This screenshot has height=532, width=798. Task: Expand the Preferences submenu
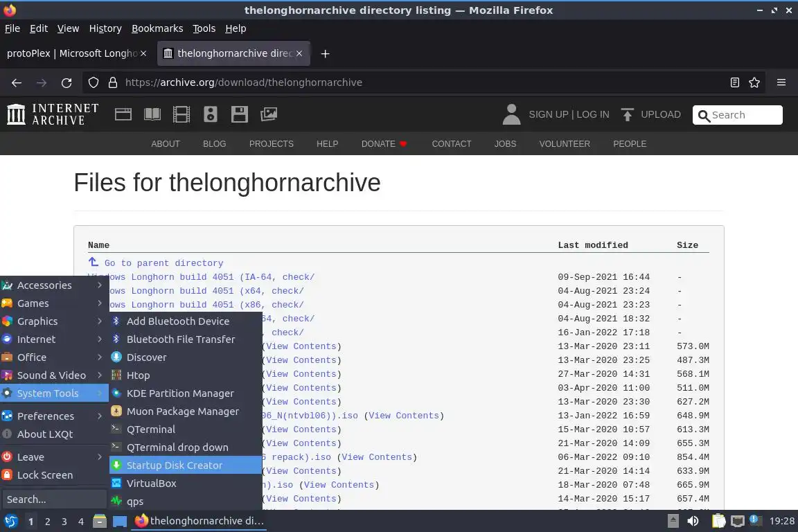coord(55,416)
